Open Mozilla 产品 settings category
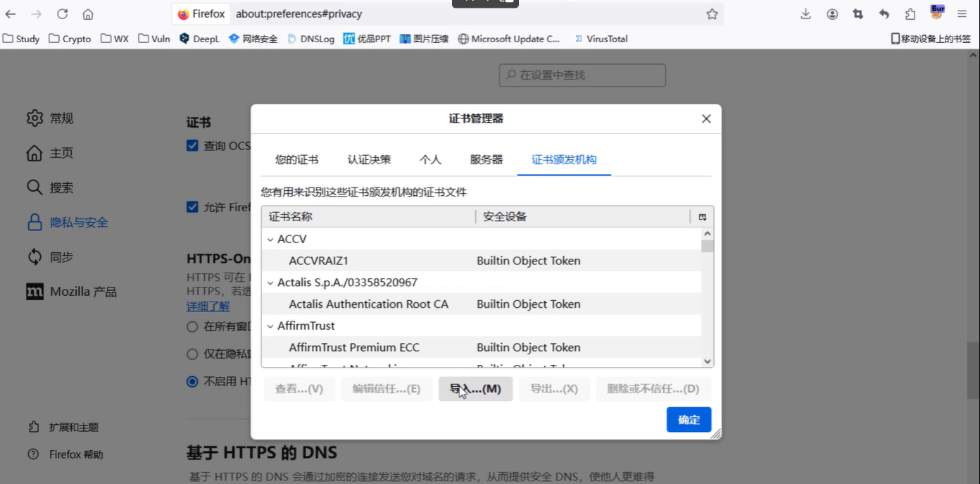Screen dimensions: 980x484 71,292
